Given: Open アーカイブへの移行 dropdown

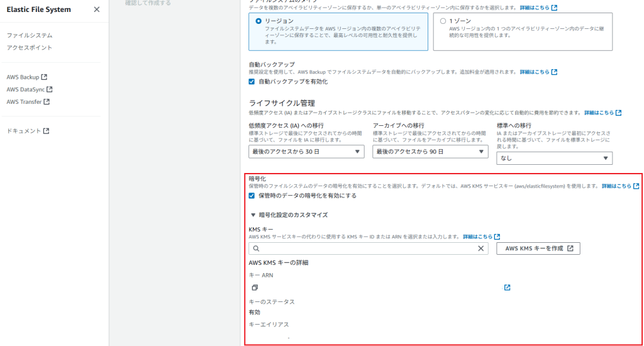Looking at the screenshot, I should click(x=430, y=152).
